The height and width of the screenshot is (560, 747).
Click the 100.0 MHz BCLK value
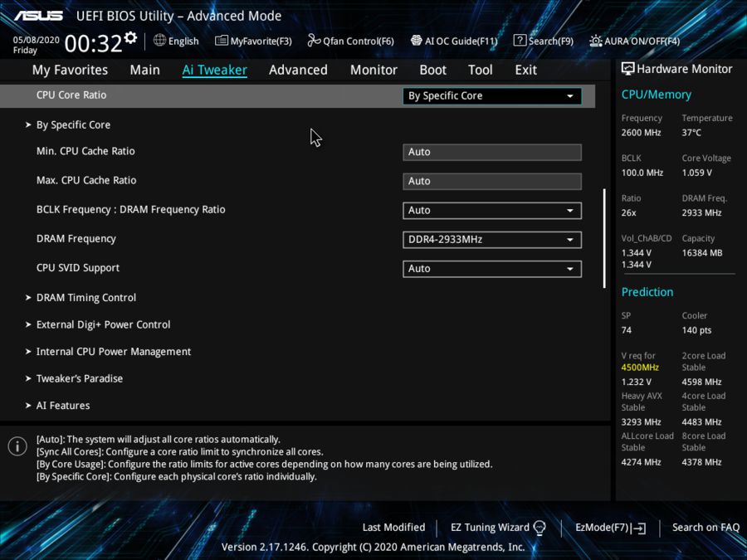coord(642,173)
